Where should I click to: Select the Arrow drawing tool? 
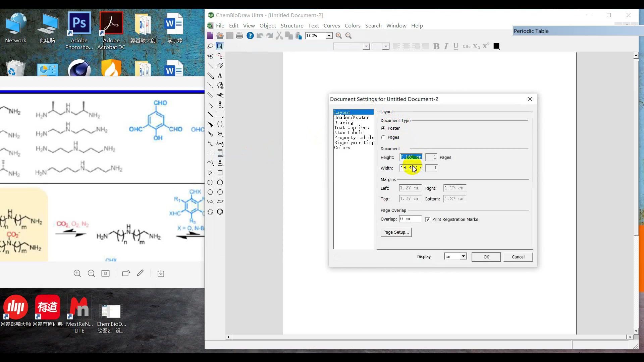220,95
